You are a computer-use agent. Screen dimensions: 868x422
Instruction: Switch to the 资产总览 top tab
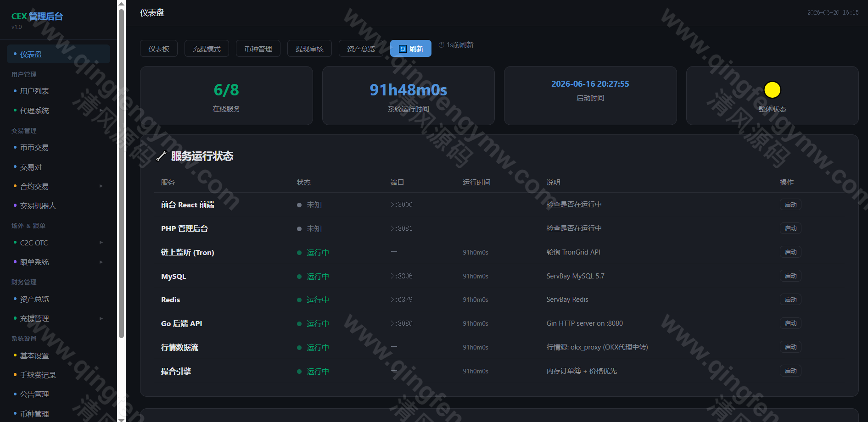point(361,49)
